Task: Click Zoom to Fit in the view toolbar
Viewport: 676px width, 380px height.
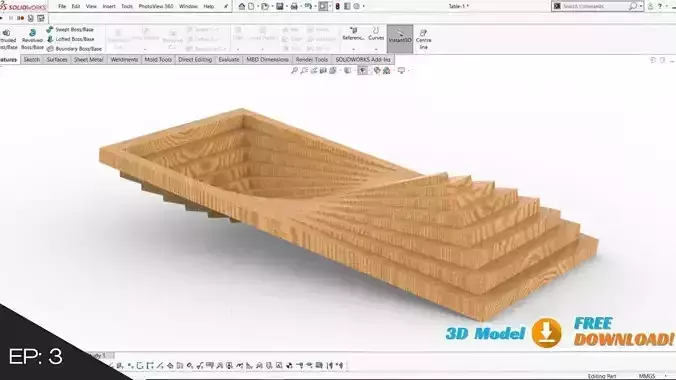Action: point(294,70)
